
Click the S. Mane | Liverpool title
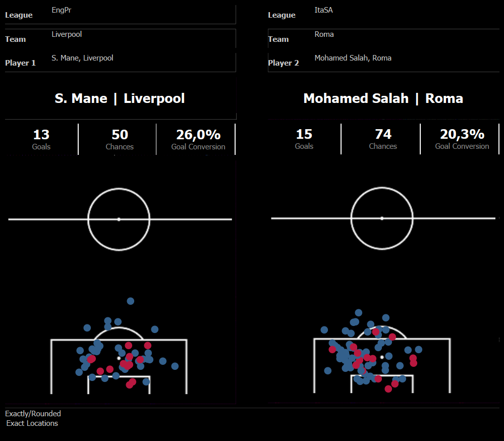(120, 98)
